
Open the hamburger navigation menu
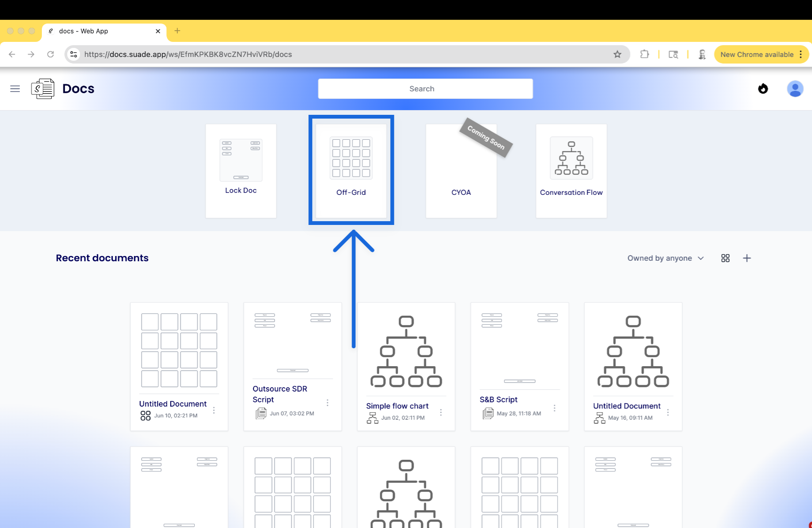click(15, 88)
